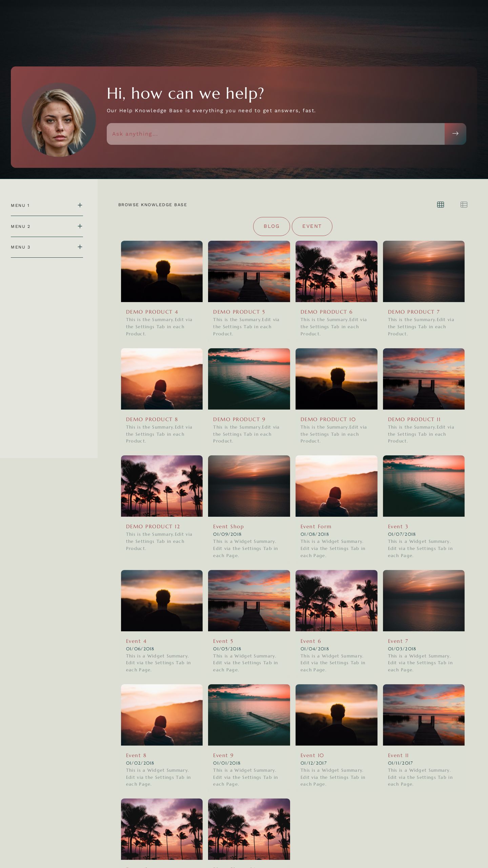The image size is (488, 868).
Task: Click Event 3 aerial pier thumbnail
Action: pos(423,486)
